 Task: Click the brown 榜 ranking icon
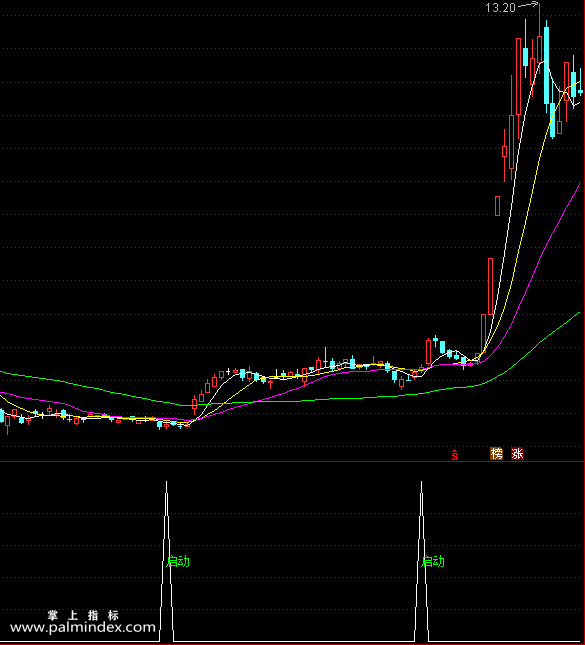point(497,453)
